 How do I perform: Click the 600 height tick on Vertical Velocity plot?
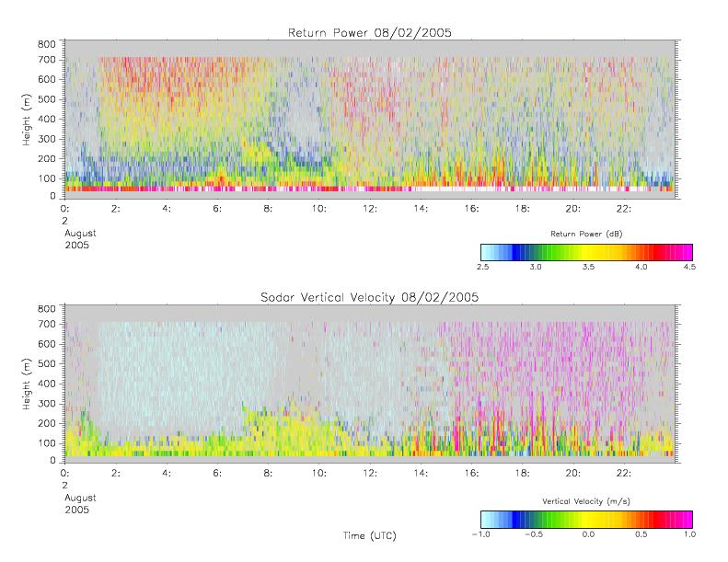pos(46,344)
